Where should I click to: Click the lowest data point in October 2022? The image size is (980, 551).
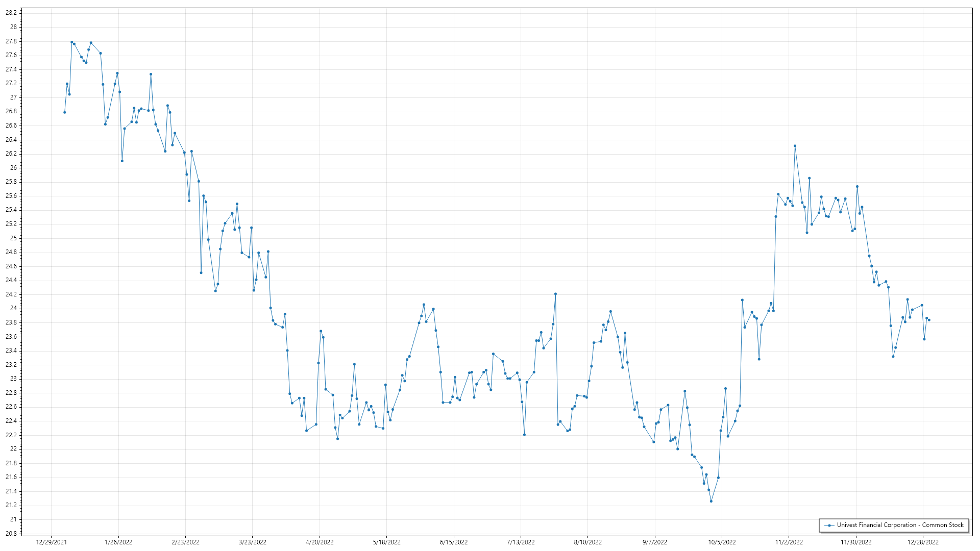click(x=711, y=501)
